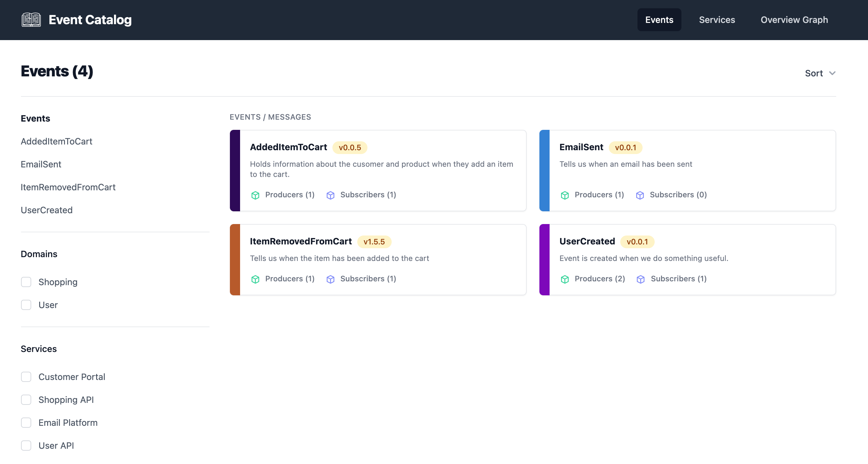Screen dimensions: 868x464
Task: Open the Sort dropdown
Action: click(x=820, y=73)
